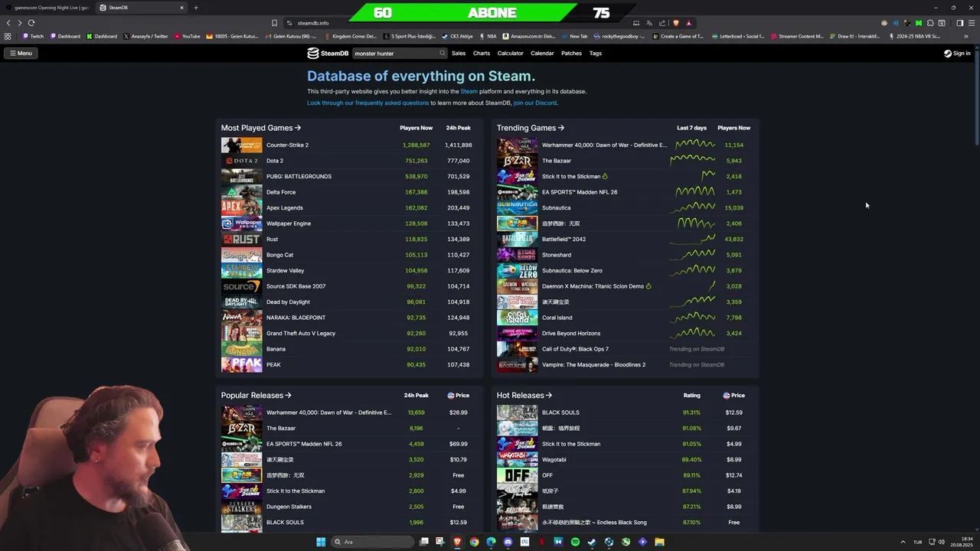
Task: Open the Calendar menu item
Action: [x=542, y=54]
